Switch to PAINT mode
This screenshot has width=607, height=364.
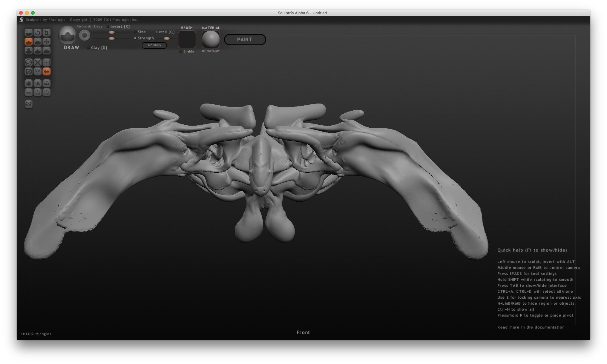coord(245,39)
